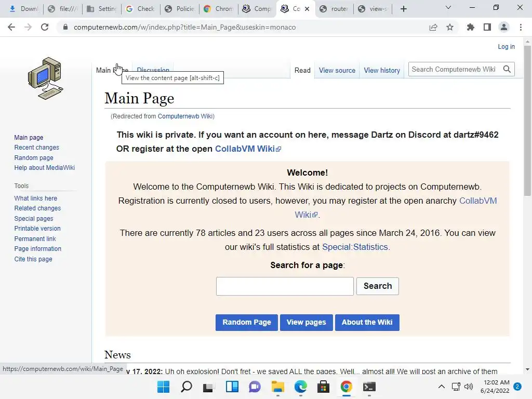The width and height of the screenshot is (532, 399).
Task: Click the tab search chevron
Action: tap(448, 7)
